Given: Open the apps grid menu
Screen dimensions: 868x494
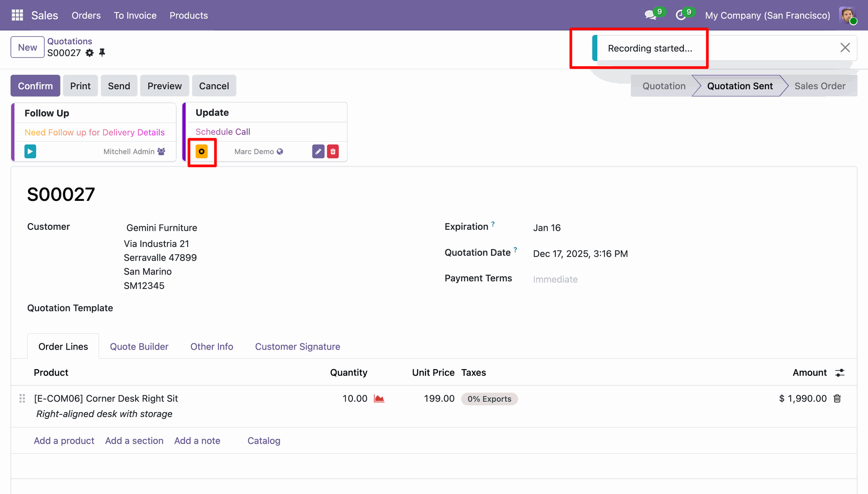Looking at the screenshot, I should click(x=17, y=15).
